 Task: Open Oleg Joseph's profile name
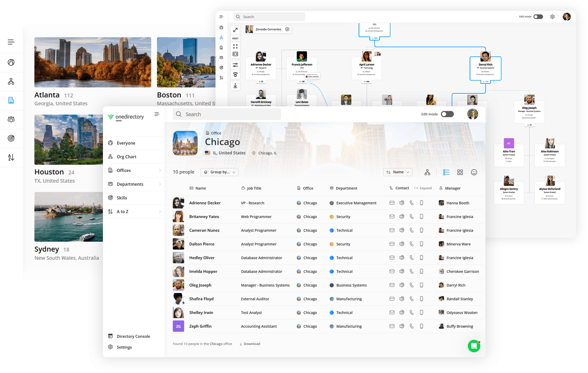click(x=200, y=285)
